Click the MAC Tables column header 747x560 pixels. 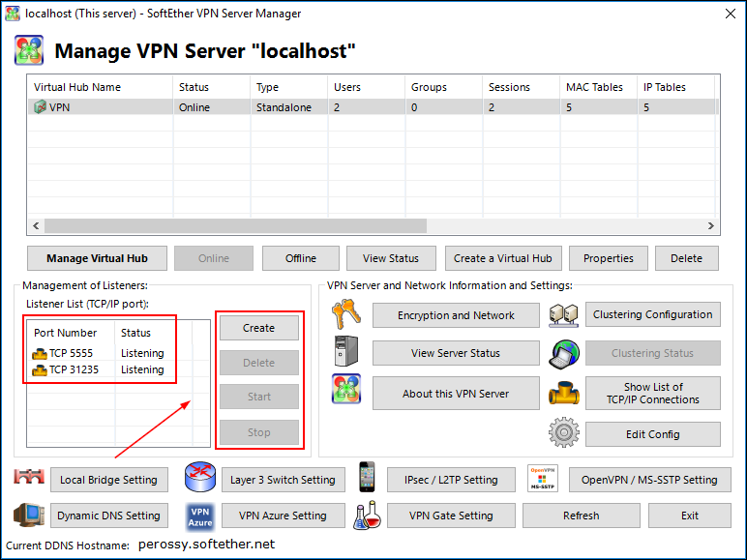pos(599,87)
